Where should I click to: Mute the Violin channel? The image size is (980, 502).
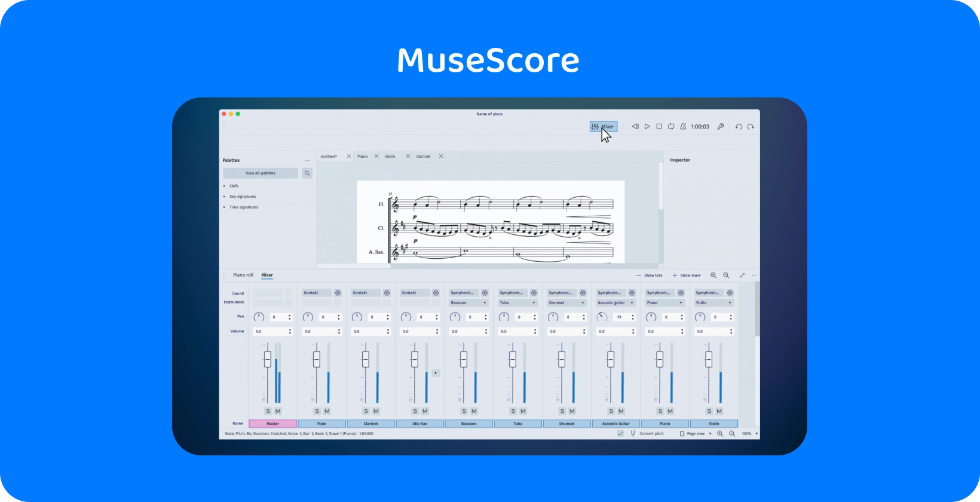(719, 411)
